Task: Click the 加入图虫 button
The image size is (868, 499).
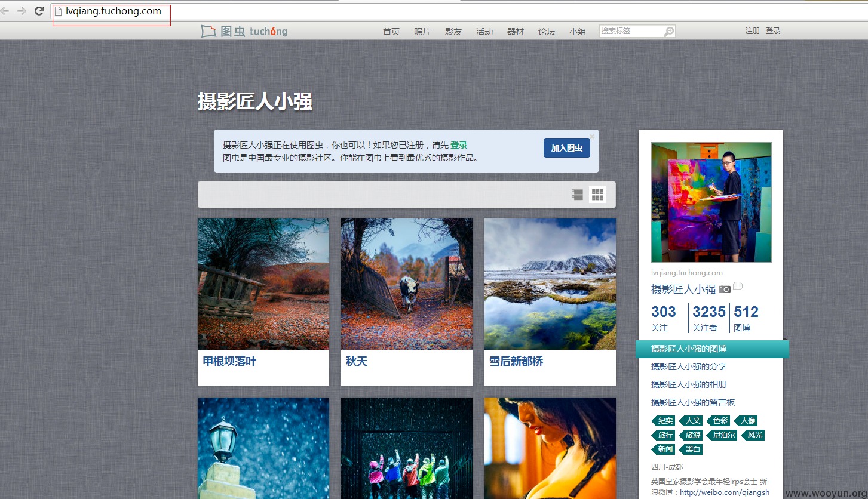Action: tap(567, 148)
